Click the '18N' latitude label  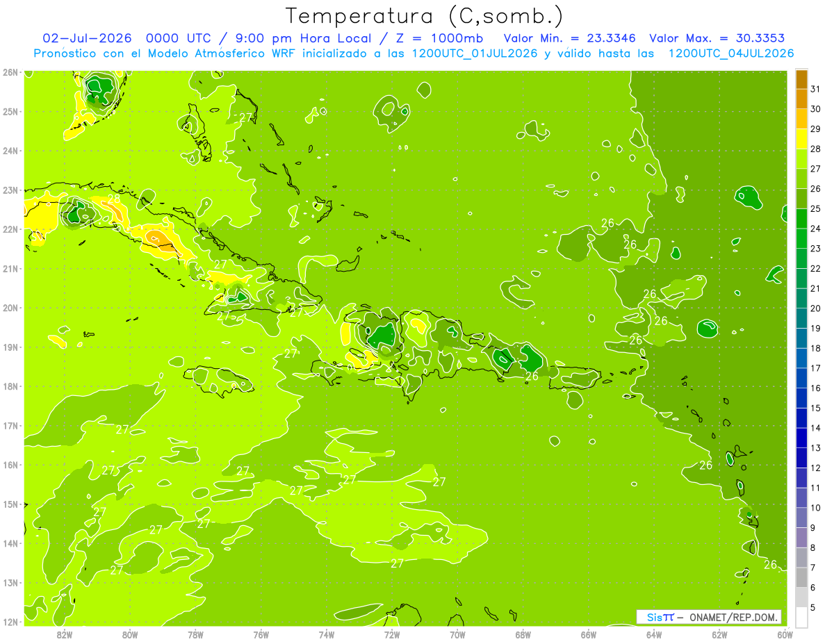10,386
